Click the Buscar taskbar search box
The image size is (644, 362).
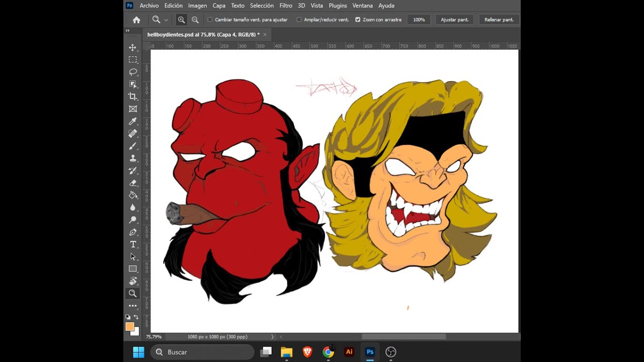click(202, 352)
